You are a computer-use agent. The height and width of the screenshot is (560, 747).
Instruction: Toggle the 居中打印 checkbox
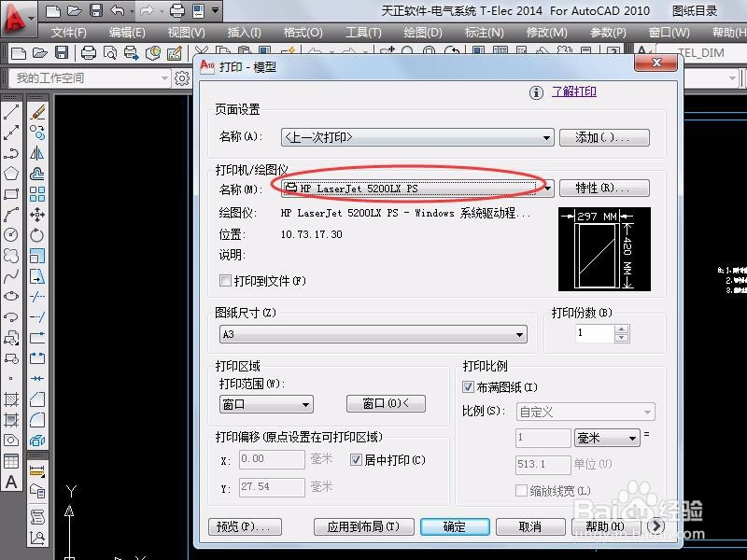356,459
